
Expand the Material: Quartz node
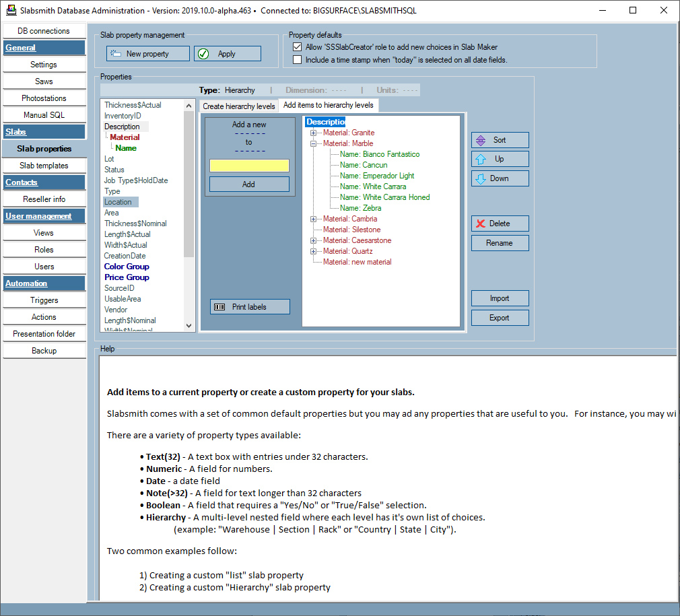pos(313,251)
